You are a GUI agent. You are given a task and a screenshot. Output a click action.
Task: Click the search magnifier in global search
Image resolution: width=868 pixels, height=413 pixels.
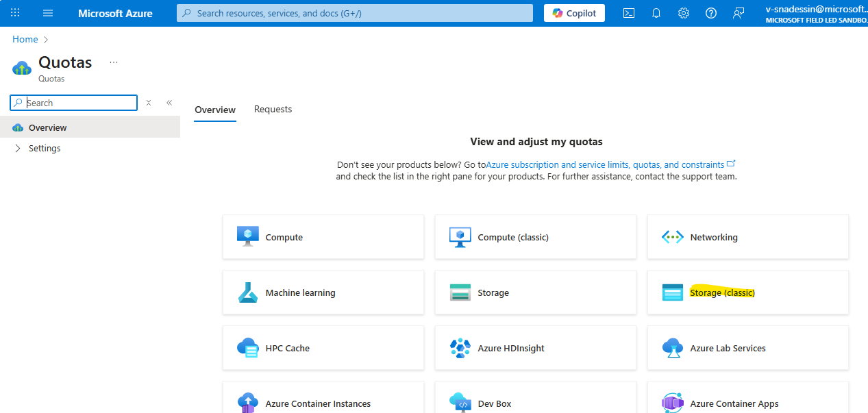pyautogui.click(x=187, y=13)
